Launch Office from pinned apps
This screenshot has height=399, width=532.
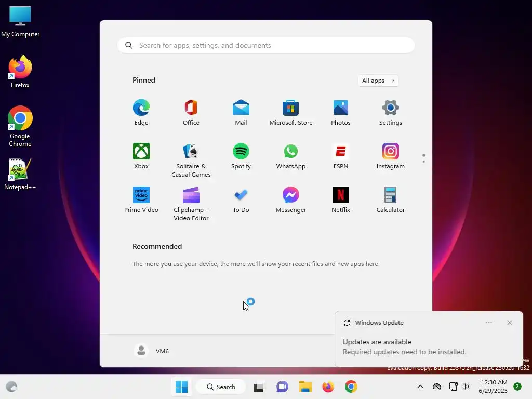point(191,113)
